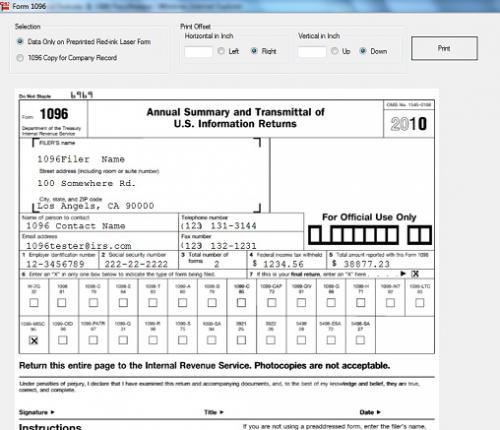Click the social security number '222-22-2222'
This screenshot has height=430, width=500.
(136, 264)
